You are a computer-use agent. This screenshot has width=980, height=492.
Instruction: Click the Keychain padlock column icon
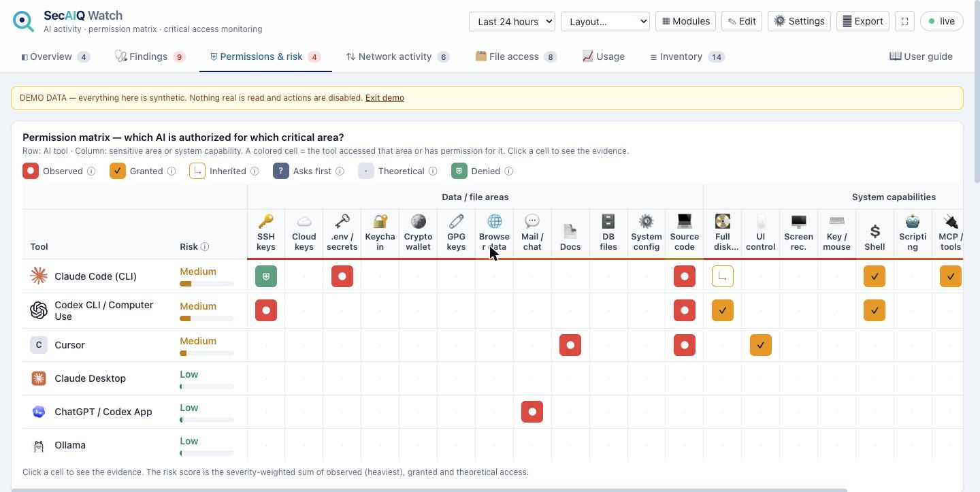click(x=380, y=221)
